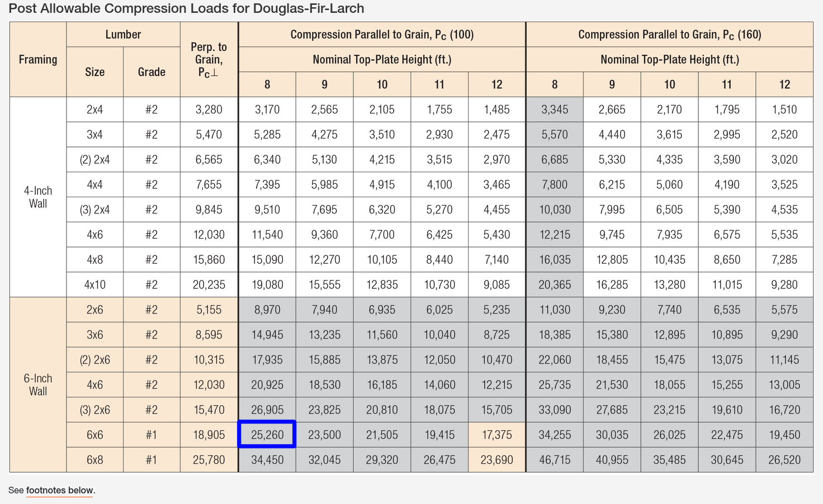
Task: Select the 6x8 lumber size cell
Action: pyautogui.click(x=94, y=460)
